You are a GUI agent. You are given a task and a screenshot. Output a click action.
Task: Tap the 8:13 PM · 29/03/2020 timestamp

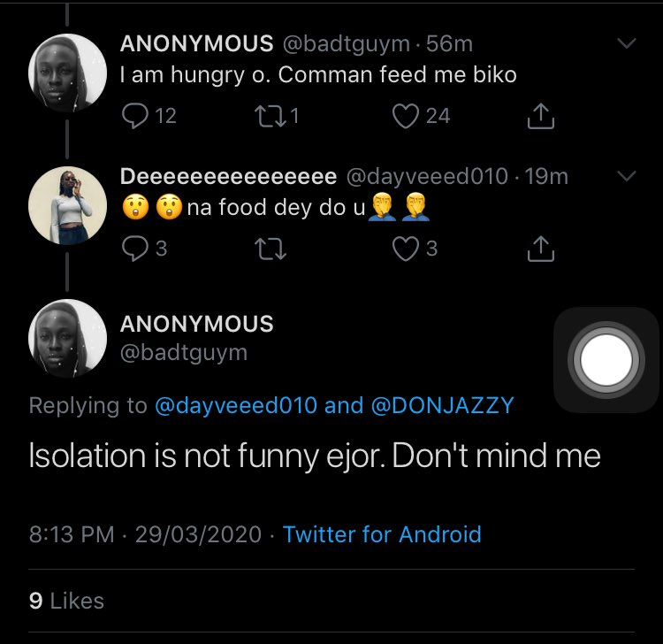[x=145, y=534]
